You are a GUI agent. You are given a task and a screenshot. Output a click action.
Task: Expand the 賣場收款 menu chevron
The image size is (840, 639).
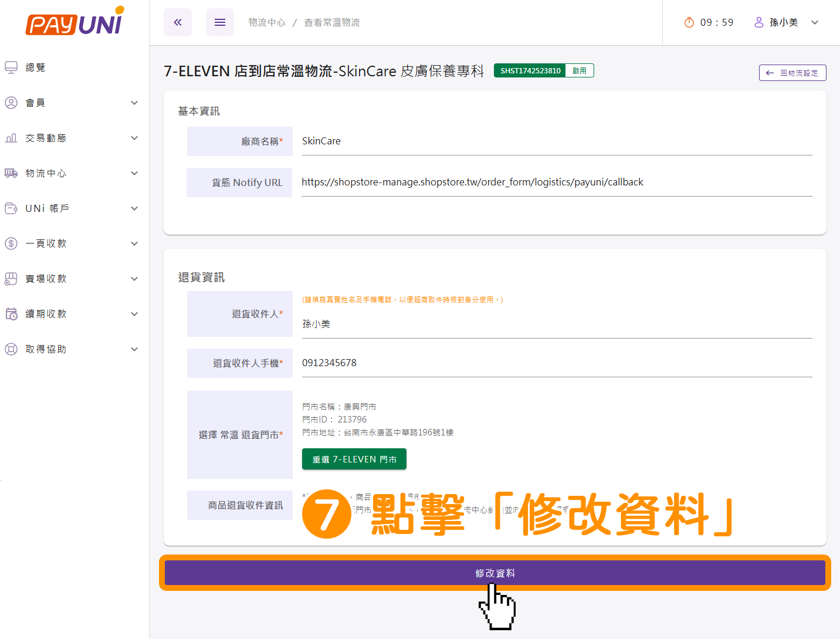coord(134,279)
